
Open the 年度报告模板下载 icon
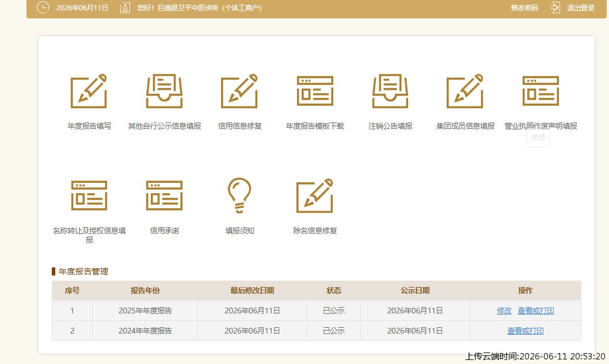[315, 91]
